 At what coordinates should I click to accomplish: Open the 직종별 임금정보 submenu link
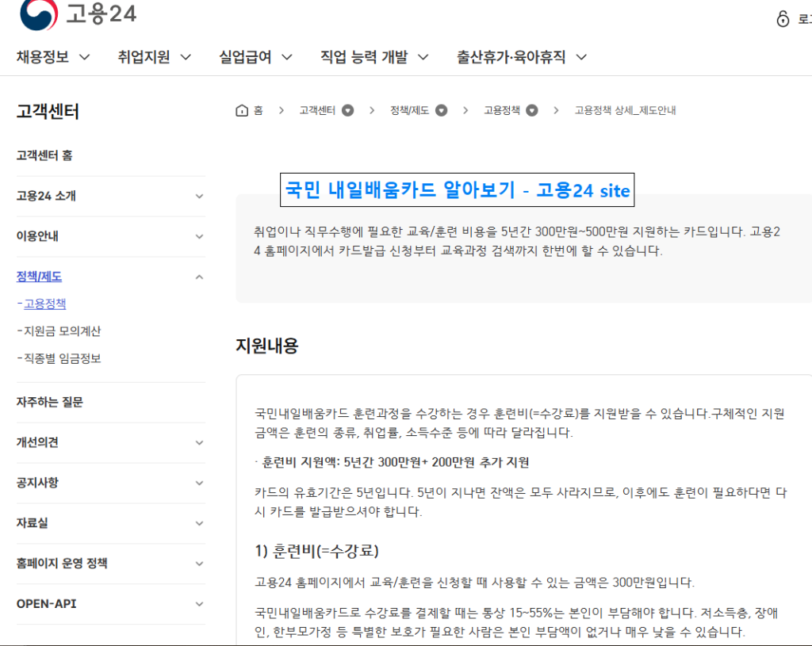62,358
